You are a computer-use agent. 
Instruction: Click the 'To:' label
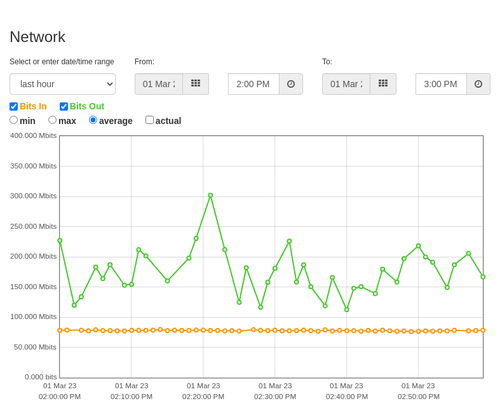coord(327,62)
